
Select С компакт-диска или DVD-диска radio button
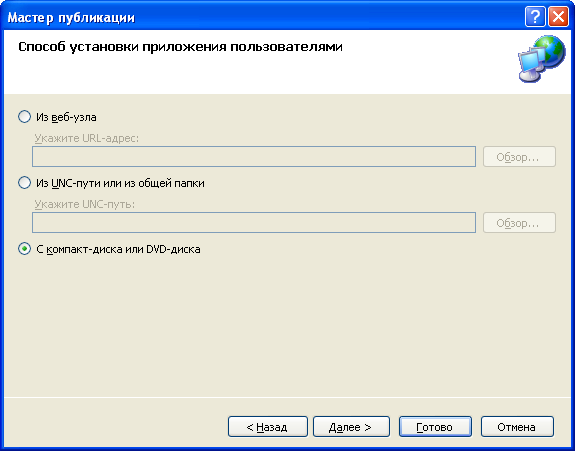coord(24,249)
